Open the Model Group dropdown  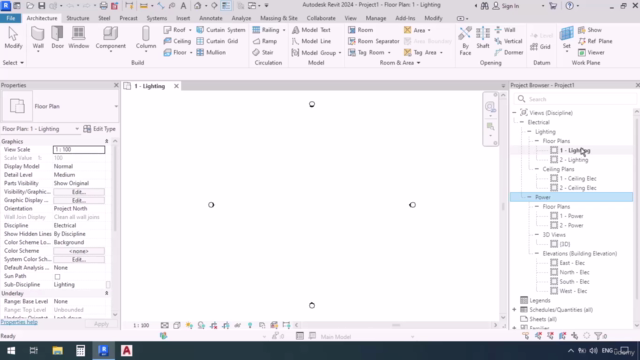click(x=340, y=53)
